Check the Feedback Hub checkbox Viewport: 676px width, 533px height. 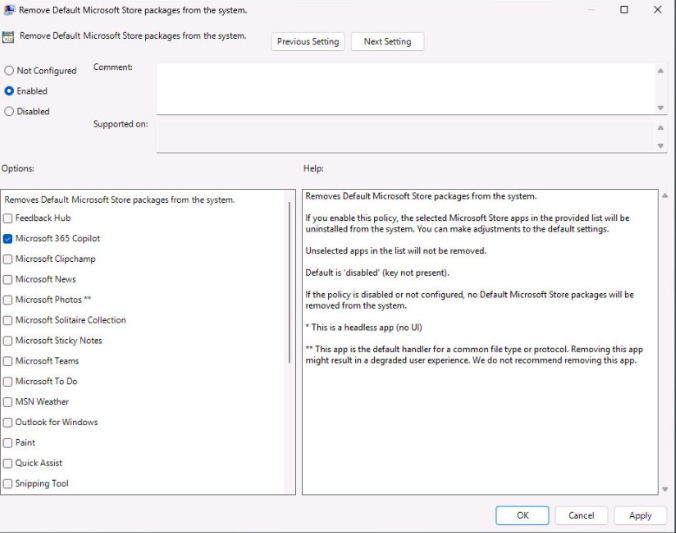(8, 218)
